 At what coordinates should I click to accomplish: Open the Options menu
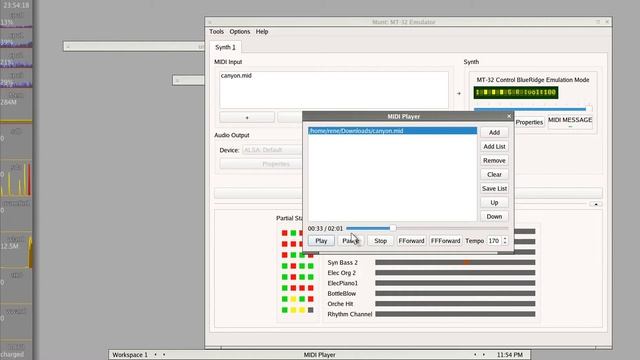[240, 31]
